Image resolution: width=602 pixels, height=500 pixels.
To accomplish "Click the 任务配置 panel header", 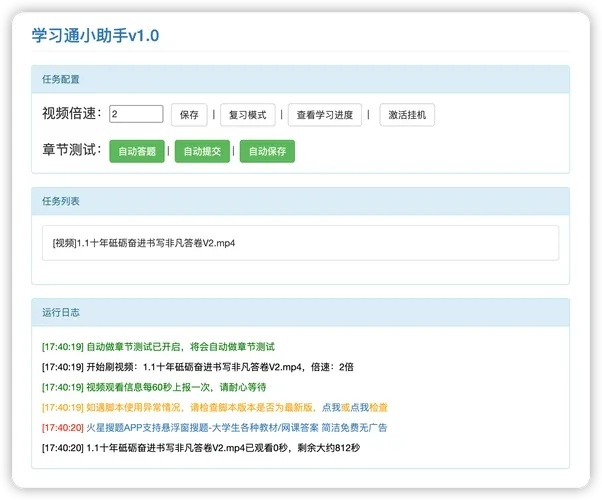I will 301,79.
